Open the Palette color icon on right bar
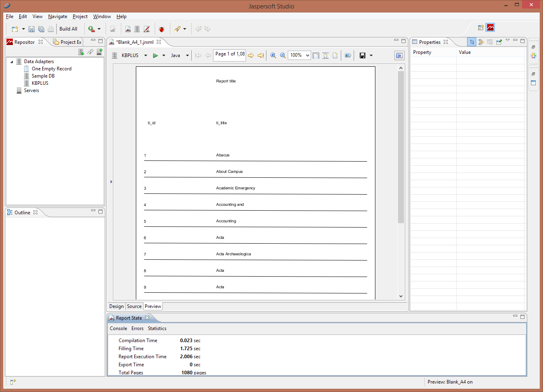The width and height of the screenshot is (543, 392). pos(533,56)
